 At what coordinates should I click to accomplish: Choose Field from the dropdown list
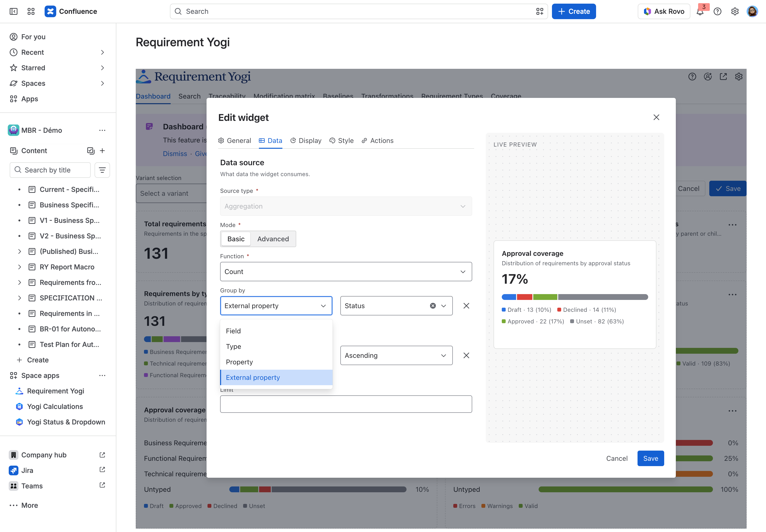(x=276, y=331)
